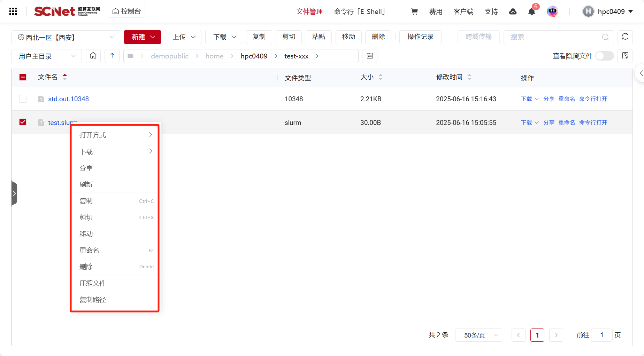Select 压缩文件 from context menu

pos(93,283)
